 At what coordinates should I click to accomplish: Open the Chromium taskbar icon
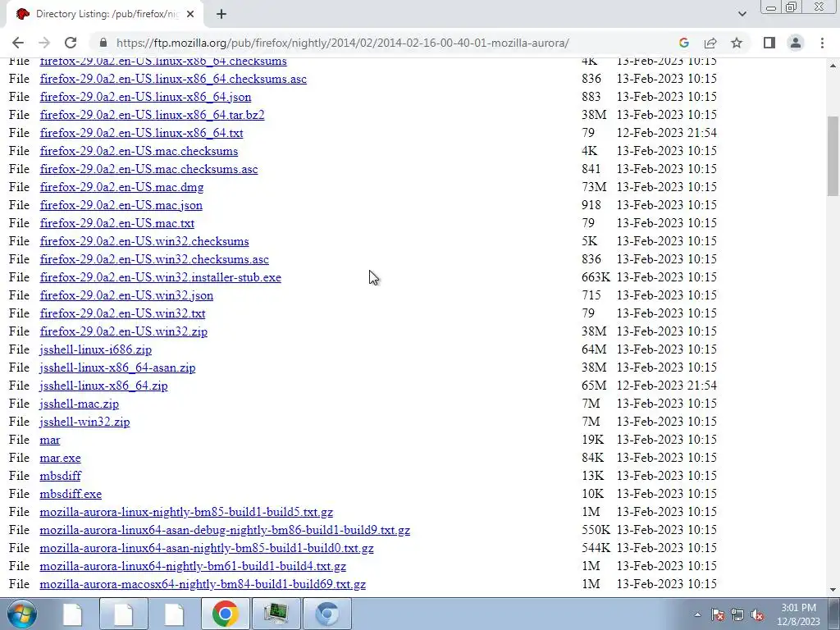[x=327, y=614]
